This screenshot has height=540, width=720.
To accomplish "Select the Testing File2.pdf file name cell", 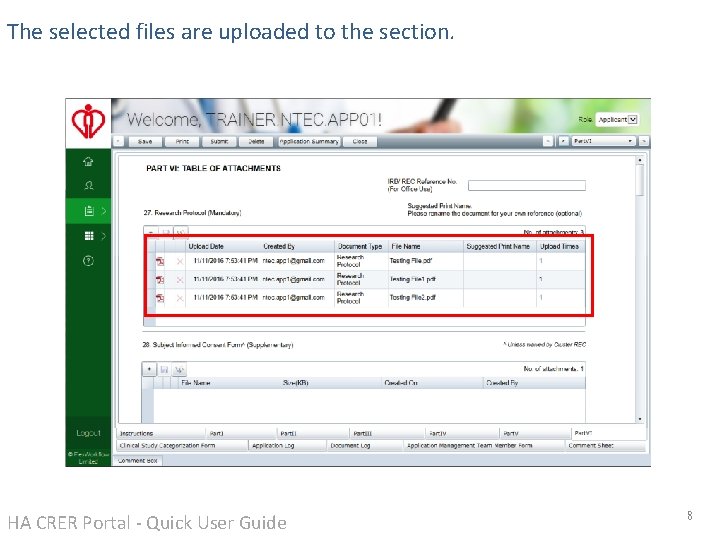I will (x=426, y=298).
